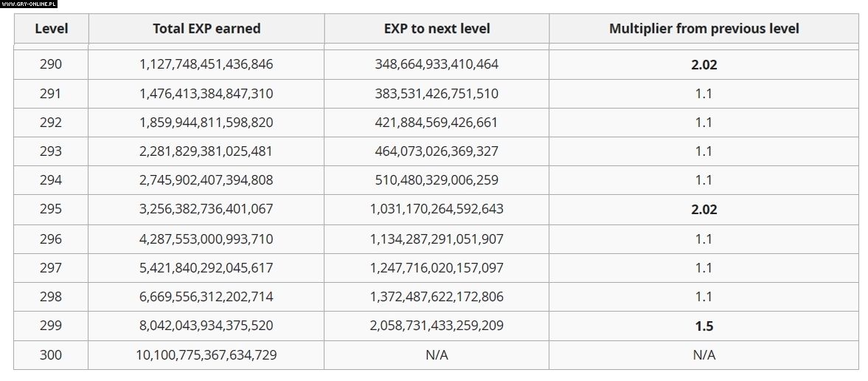Select total EXP value 1,859,944,811,598,820
The height and width of the screenshot is (381, 868).
[206, 123]
